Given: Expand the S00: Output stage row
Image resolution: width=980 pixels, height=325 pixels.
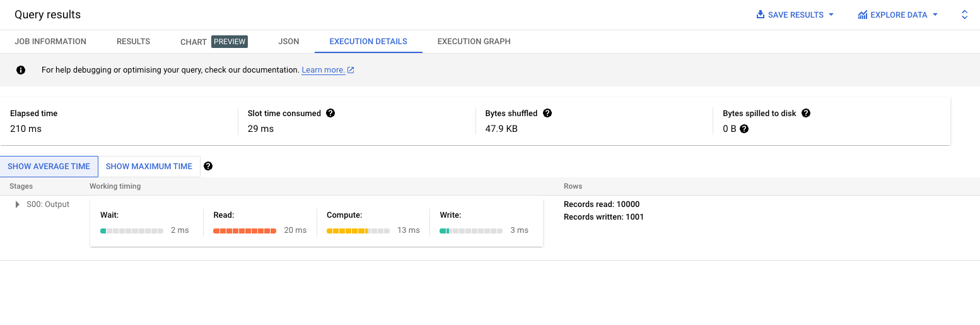Looking at the screenshot, I should tap(18, 204).
